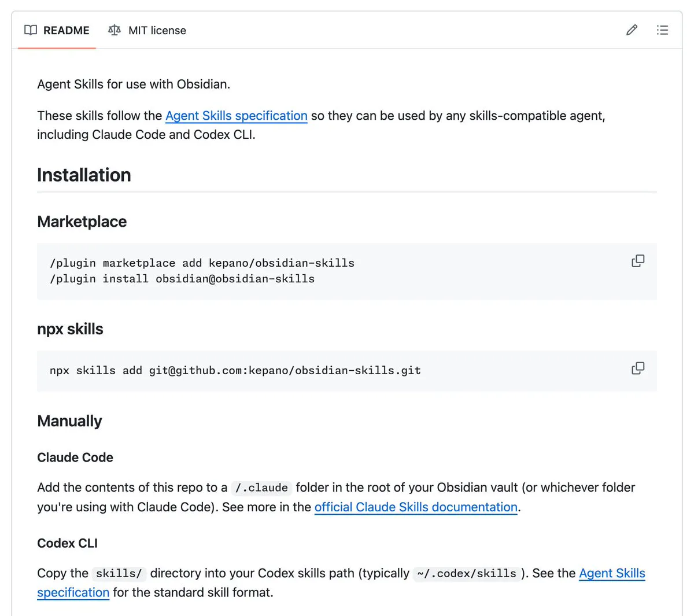This screenshot has height=616, width=694.
Task: Click the pencil edit file icon
Action: tap(632, 30)
